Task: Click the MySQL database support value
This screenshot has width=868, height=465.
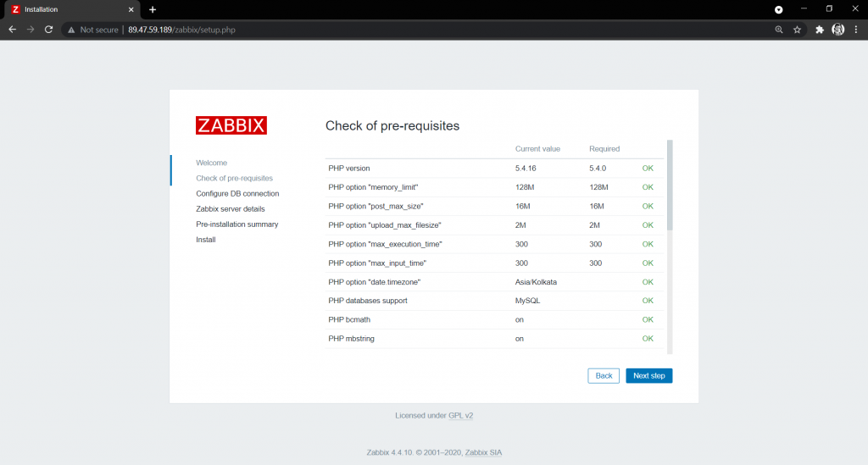Action: pos(527,301)
